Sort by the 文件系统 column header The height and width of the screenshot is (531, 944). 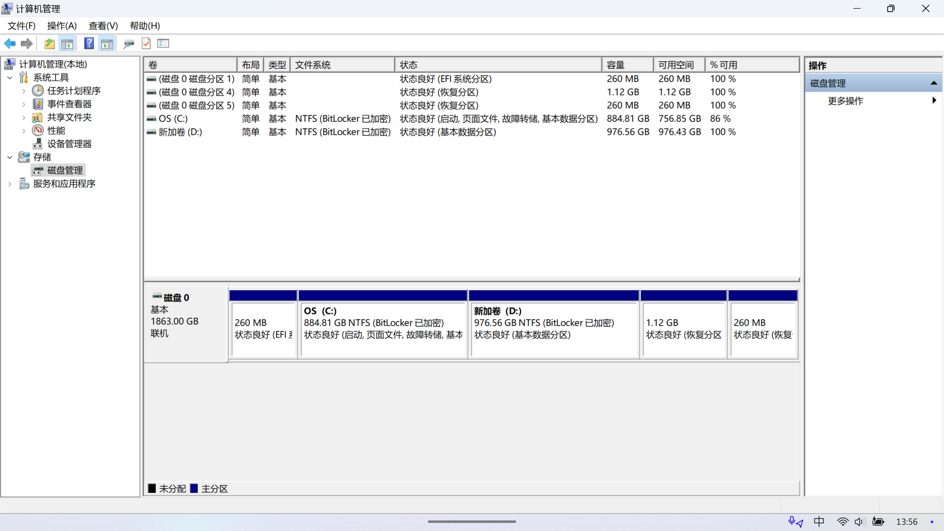(x=343, y=64)
